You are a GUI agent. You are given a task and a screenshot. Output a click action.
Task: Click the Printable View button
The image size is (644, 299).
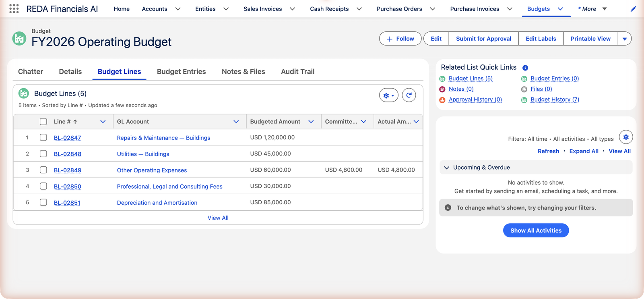591,39
